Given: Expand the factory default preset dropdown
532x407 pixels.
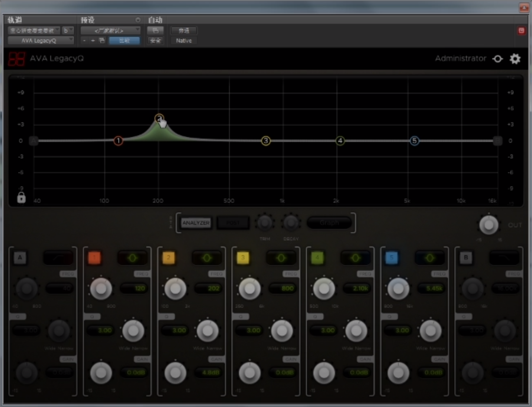Looking at the screenshot, I should tap(110, 31).
